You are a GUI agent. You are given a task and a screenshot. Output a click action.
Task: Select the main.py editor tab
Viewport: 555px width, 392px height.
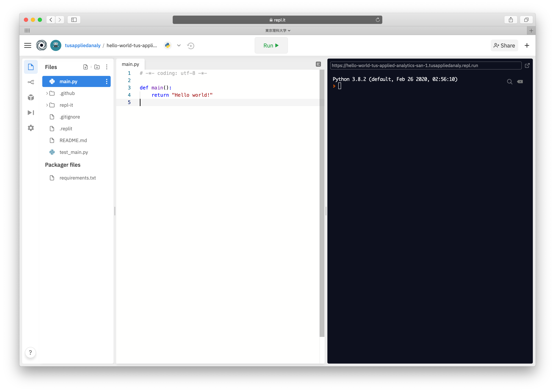pyautogui.click(x=130, y=64)
